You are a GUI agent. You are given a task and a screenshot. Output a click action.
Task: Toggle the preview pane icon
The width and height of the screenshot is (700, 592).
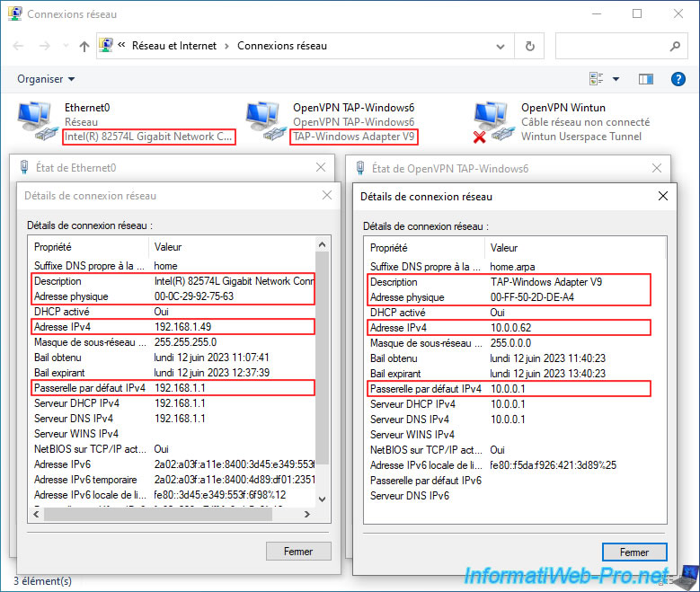point(645,79)
